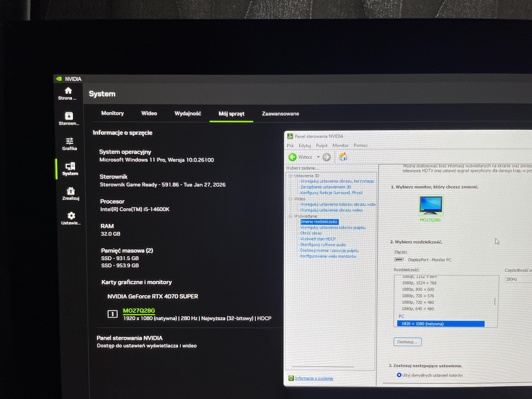
Task: Collapse the Ustawienia 3D tree node
Action: coord(290,176)
